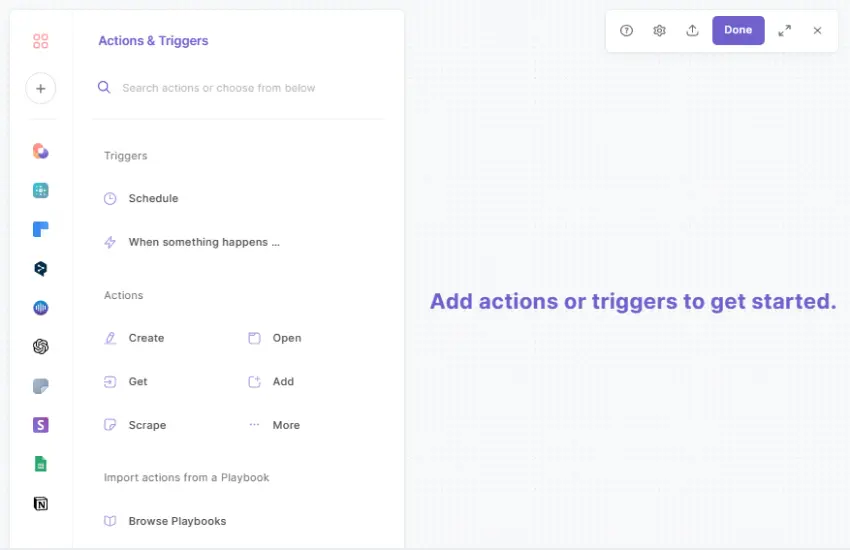Open the purple S app icon

click(41, 425)
